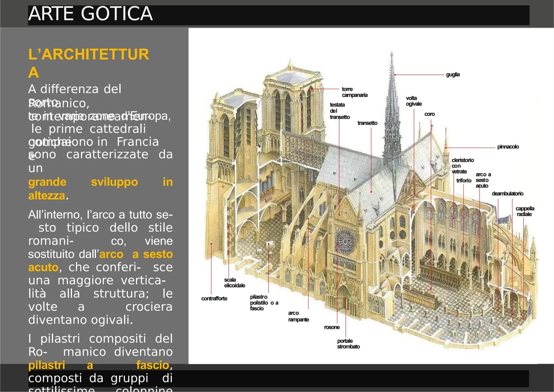Select the 'ARTE GOTICA' slide title
Viewport: 554px width, 392px height.
[90, 14]
